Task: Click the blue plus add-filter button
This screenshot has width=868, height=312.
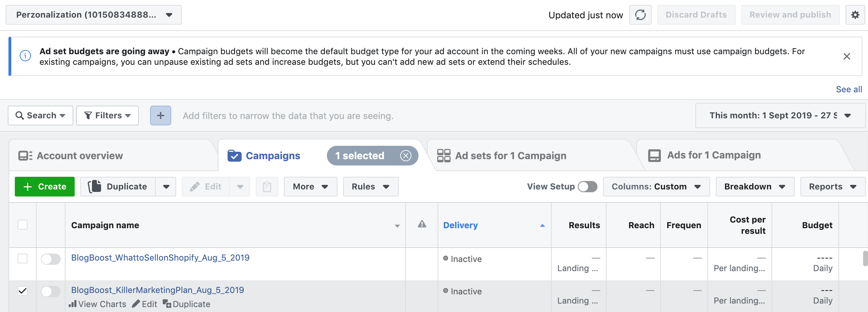Action: click(161, 116)
